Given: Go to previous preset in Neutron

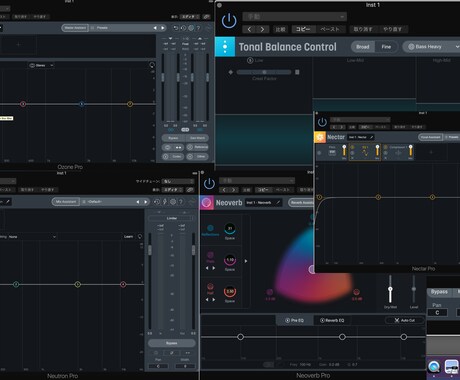Looking at the screenshot, I should click(138, 202).
